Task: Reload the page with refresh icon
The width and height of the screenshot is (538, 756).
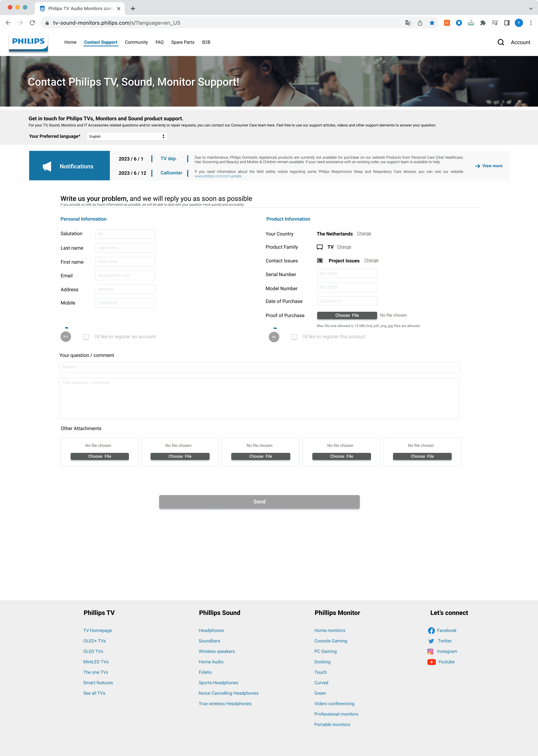Action: (x=32, y=23)
